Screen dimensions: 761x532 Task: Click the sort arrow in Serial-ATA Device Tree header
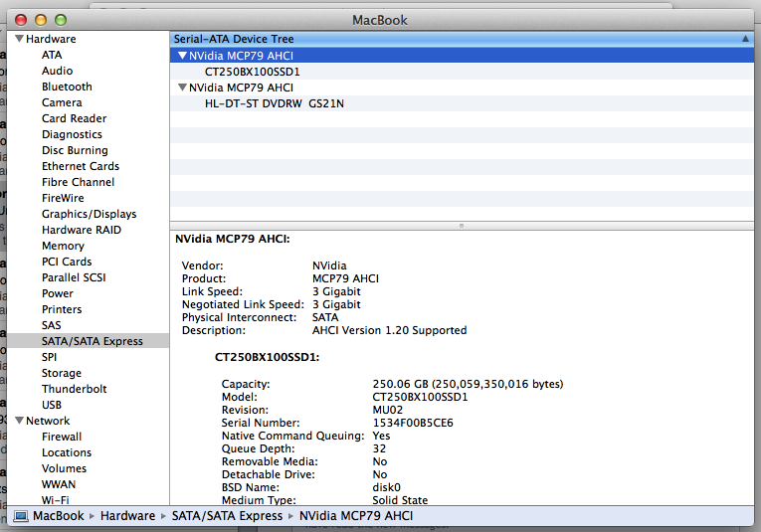(x=745, y=39)
